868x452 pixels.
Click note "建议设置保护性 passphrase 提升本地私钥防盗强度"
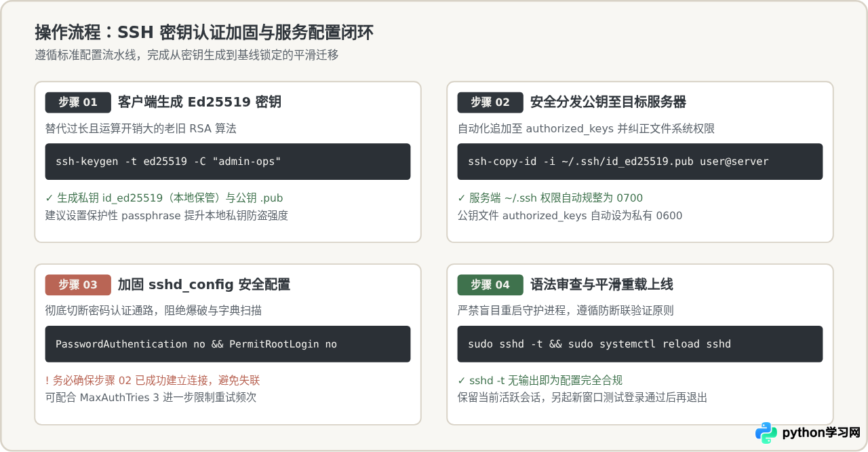pos(167,216)
